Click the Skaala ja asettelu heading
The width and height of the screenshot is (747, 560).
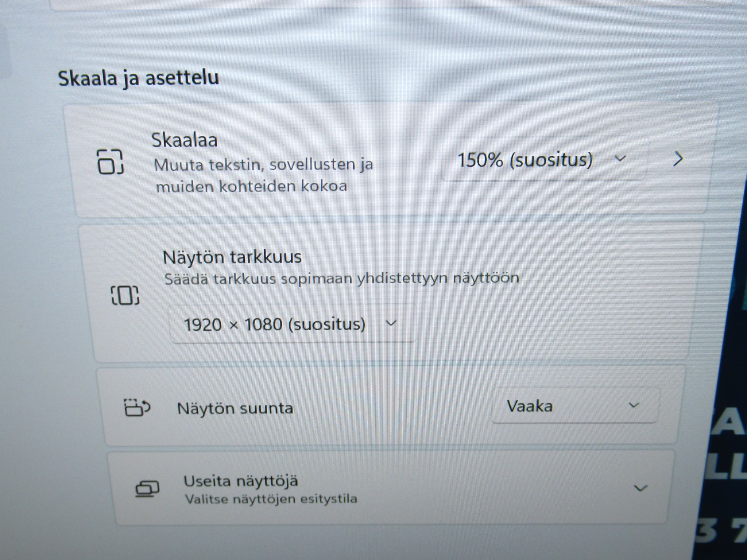(x=139, y=78)
